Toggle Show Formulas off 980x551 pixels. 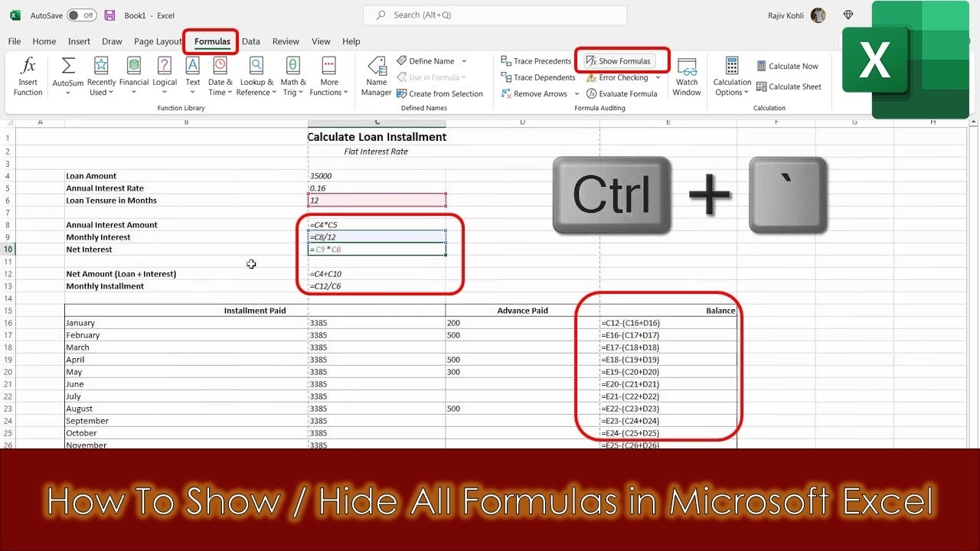pos(620,60)
